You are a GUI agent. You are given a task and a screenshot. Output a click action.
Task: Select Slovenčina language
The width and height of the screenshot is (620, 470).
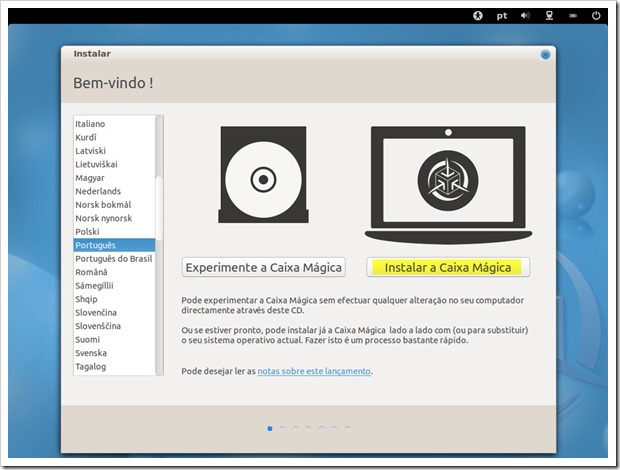pos(114,312)
